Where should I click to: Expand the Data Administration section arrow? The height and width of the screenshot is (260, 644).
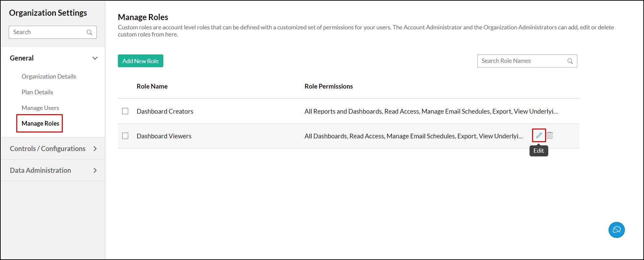95,170
